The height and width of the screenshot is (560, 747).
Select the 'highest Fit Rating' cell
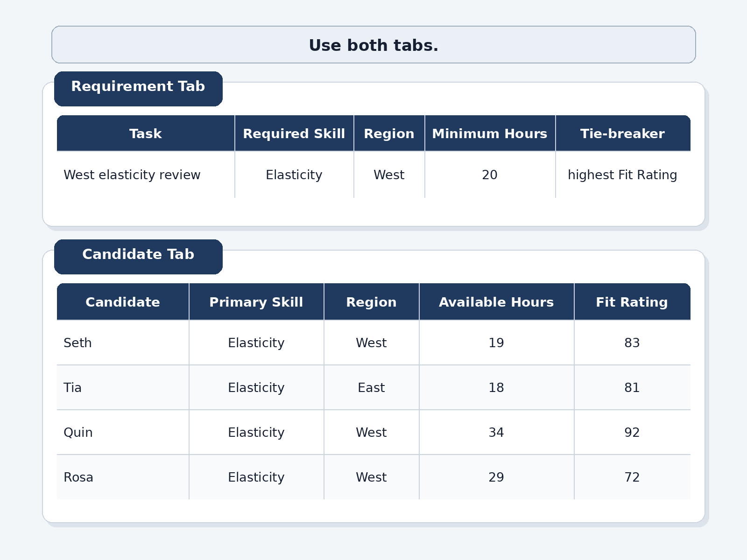[623, 175]
